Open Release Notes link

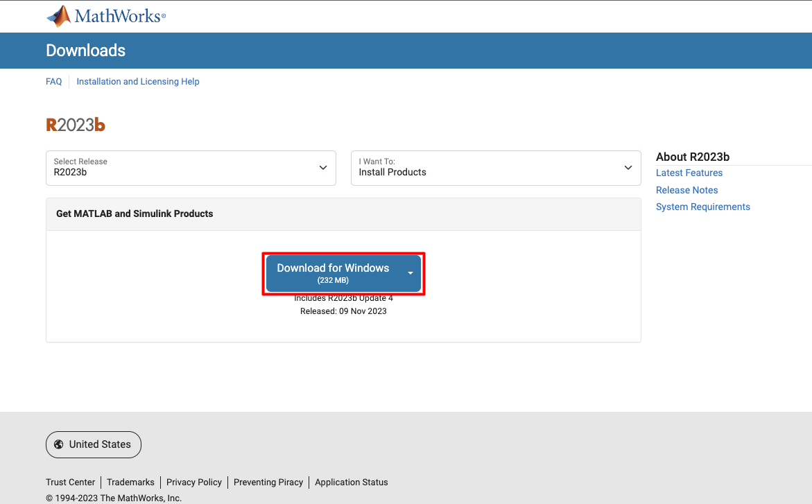[x=686, y=190]
